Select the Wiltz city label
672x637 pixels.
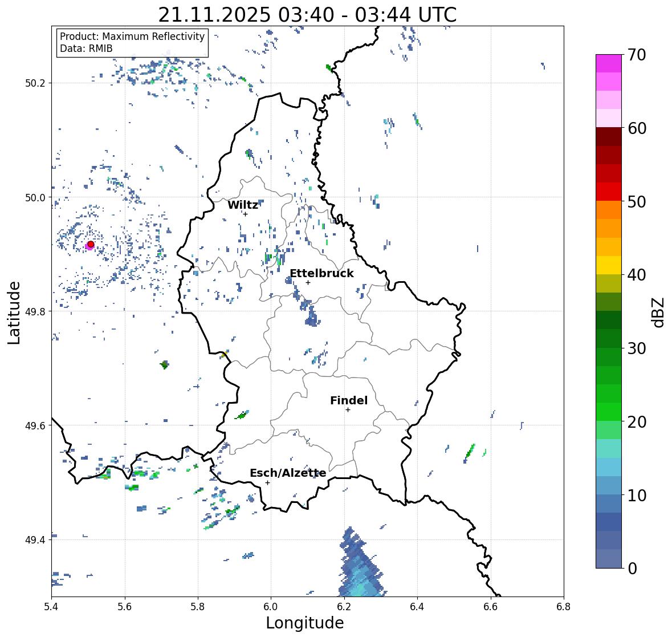coord(243,205)
